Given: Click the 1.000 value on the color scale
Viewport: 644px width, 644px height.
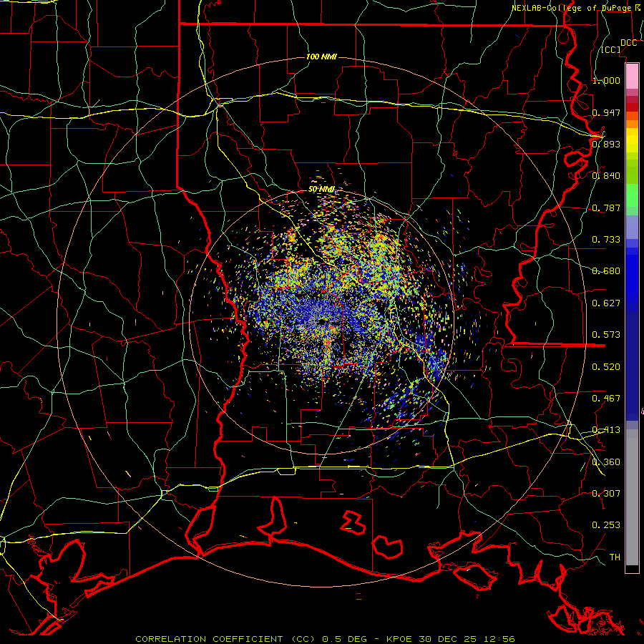Looking at the screenshot, I should (606, 80).
